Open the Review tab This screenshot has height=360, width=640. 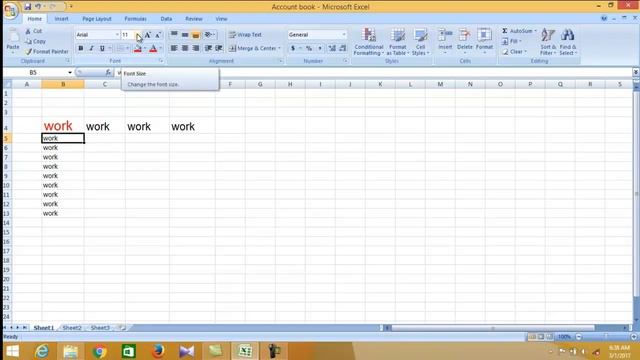(193, 19)
